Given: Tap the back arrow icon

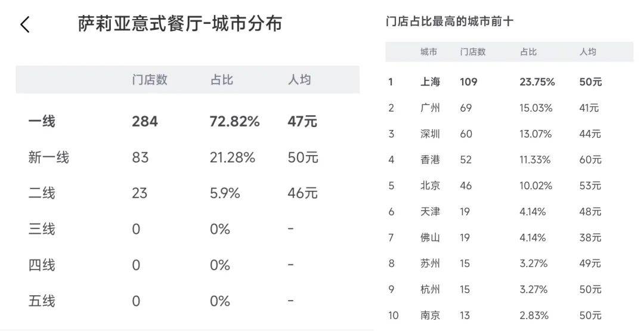Looking at the screenshot, I should pyautogui.click(x=24, y=24).
